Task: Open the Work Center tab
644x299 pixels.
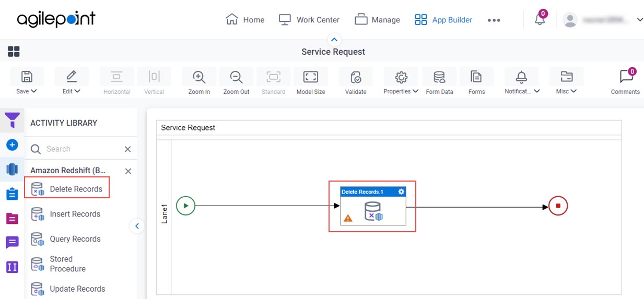Action: tap(309, 20)
